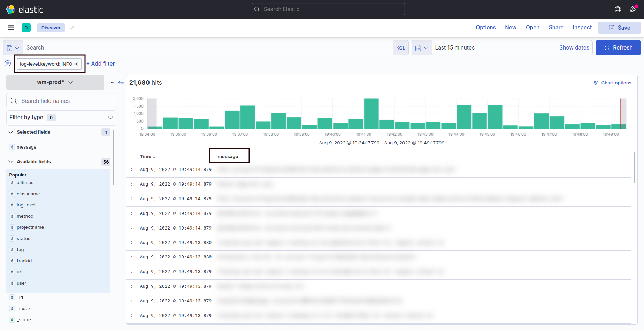Image resolution: width=644 pixels, height=331 pixels.
Task: Click the Refresh button
Action: [618, 48]
